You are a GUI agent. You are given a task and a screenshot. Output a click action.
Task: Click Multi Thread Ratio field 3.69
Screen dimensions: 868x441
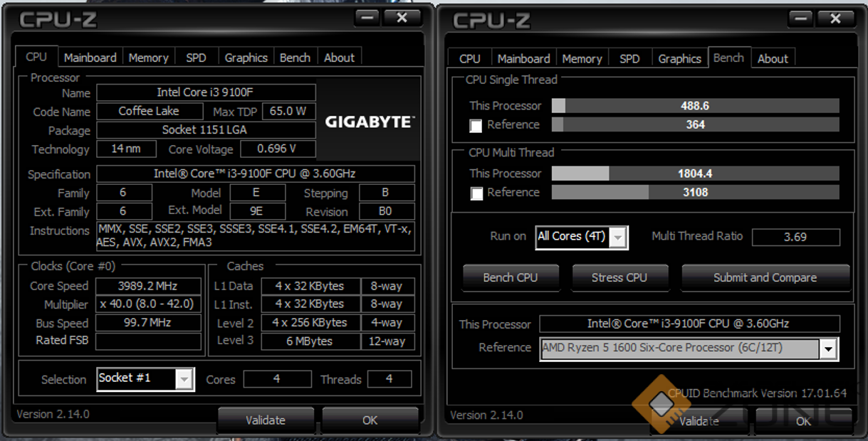795,237
